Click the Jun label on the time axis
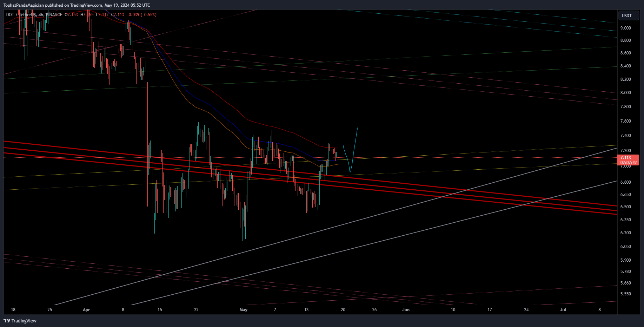The image size is (644, 327). click(406, 310)
